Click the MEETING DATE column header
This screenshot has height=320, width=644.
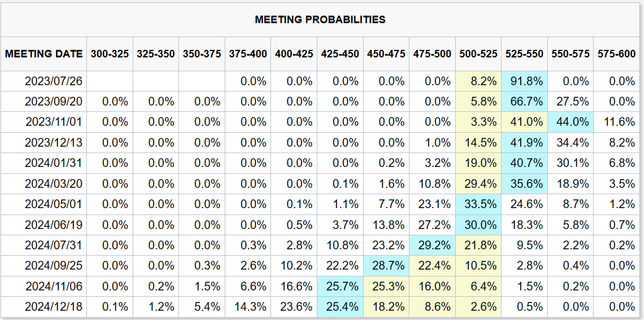coord(44,54)
